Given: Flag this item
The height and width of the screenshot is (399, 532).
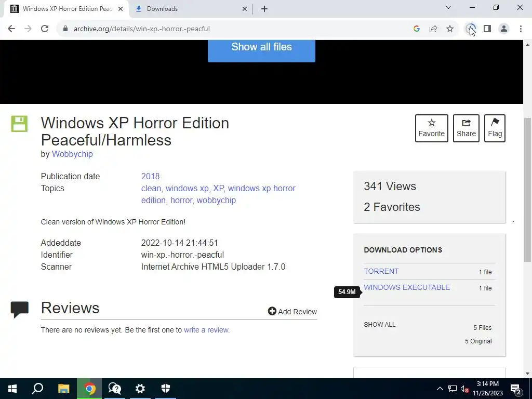Looking at the screenshot, I should tap(495, 128).
